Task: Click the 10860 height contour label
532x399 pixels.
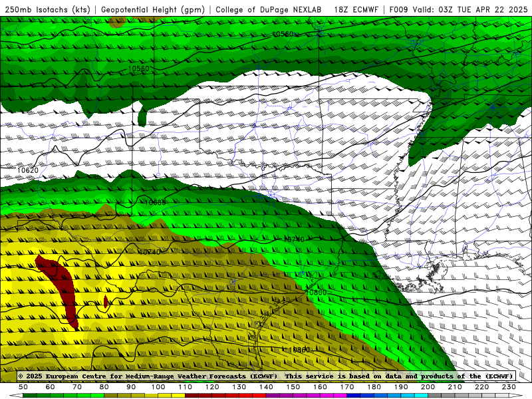Action: click(299, 350)
